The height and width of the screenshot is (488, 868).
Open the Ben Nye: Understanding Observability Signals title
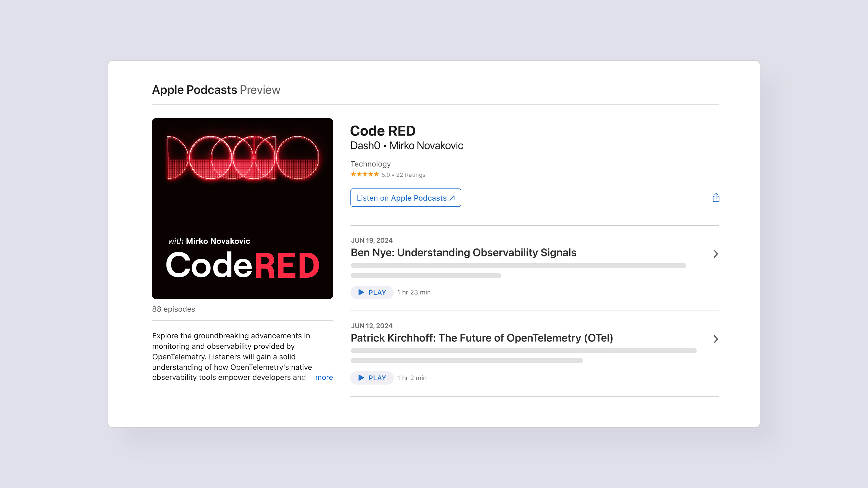[463, 253]
